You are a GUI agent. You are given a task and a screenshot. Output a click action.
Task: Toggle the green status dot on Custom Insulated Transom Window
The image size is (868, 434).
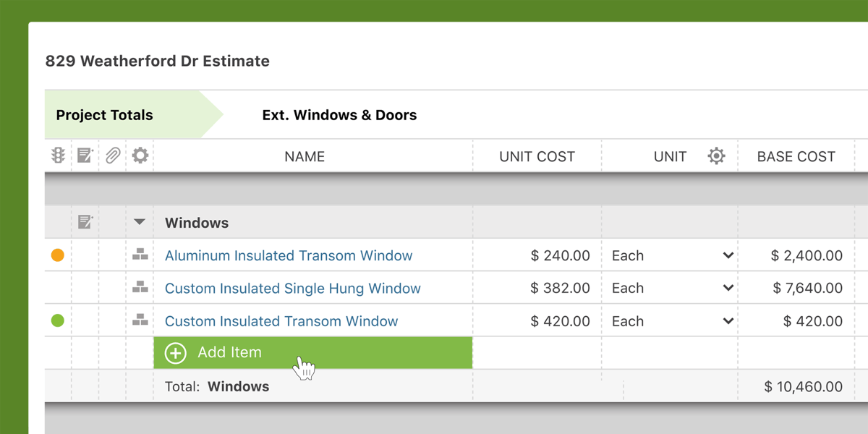click(57, 320)
